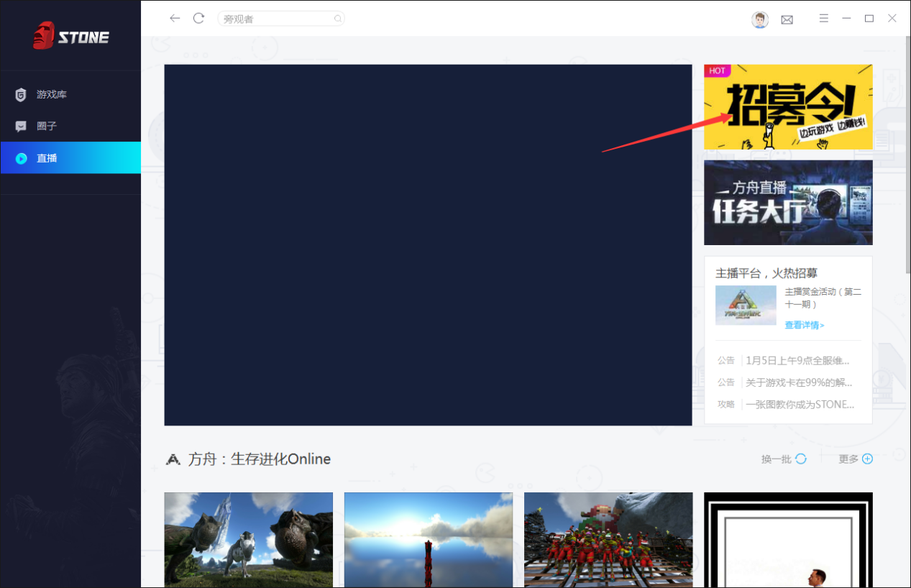Click the 换一批 refresh icon

click(x=800, y=459)
